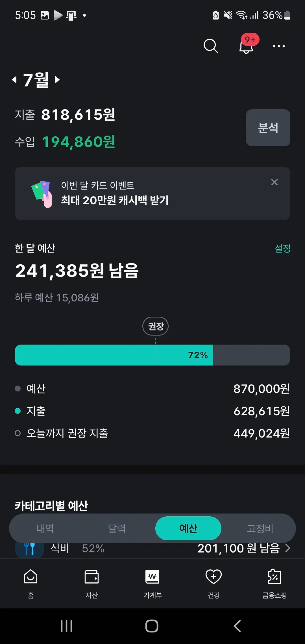
Task: Dismiss the card event cashback banner
Action: pos(274,182)
